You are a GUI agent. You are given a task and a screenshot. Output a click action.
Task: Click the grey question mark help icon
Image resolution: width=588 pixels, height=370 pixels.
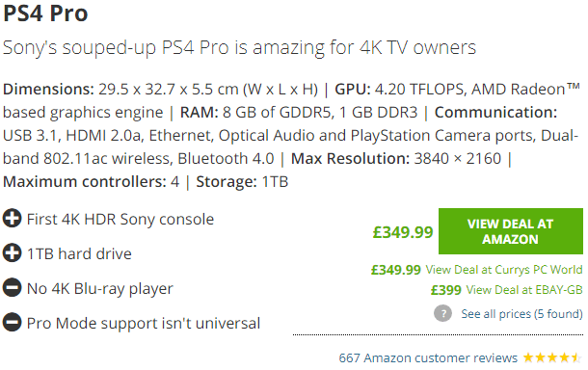point(442,313)
